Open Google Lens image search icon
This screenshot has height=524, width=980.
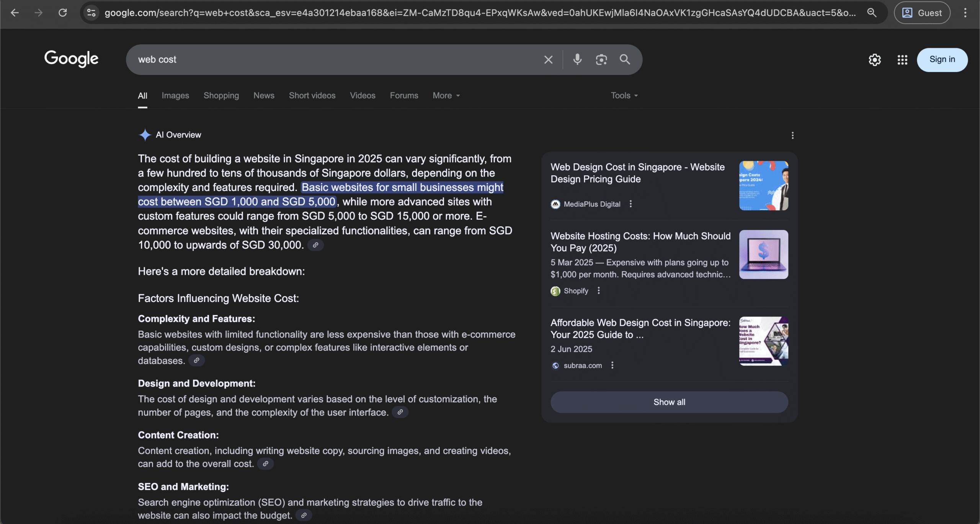pyautogui.click(x=601, y=59)
